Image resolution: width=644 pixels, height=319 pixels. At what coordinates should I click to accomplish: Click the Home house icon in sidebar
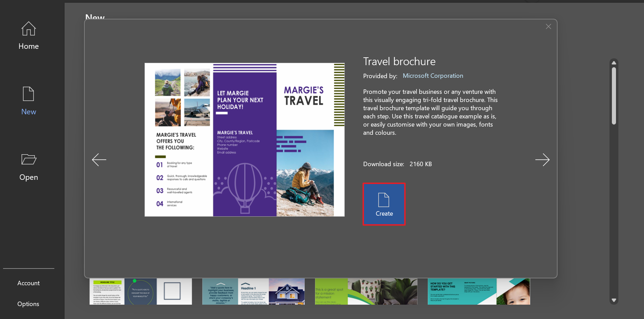29,29
